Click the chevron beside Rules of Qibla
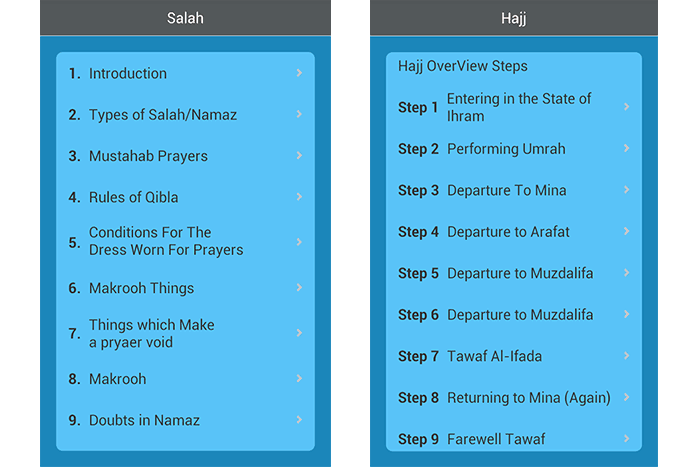700x467 pixels. [299, 197]
